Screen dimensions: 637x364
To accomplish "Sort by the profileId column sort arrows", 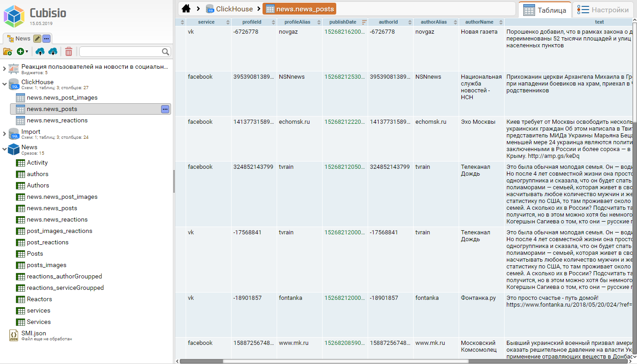I will (x=273, y=22).
